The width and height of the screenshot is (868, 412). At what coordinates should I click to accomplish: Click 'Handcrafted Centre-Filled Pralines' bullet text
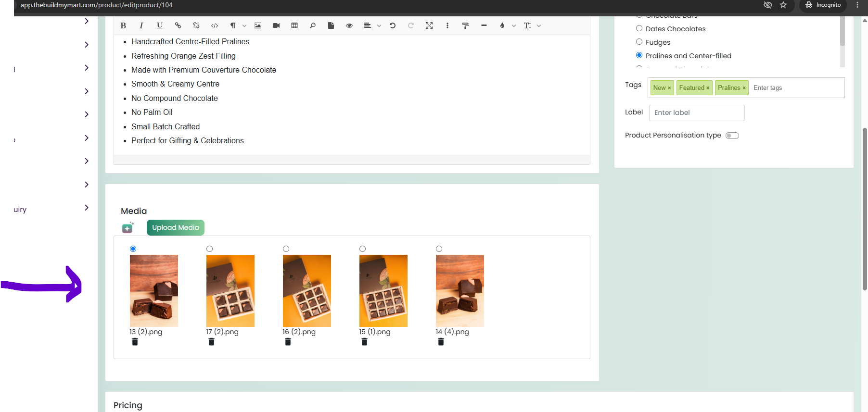[191, 42]
